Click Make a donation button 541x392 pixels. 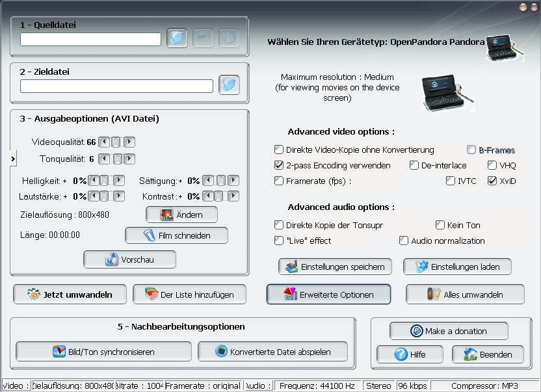449,331
